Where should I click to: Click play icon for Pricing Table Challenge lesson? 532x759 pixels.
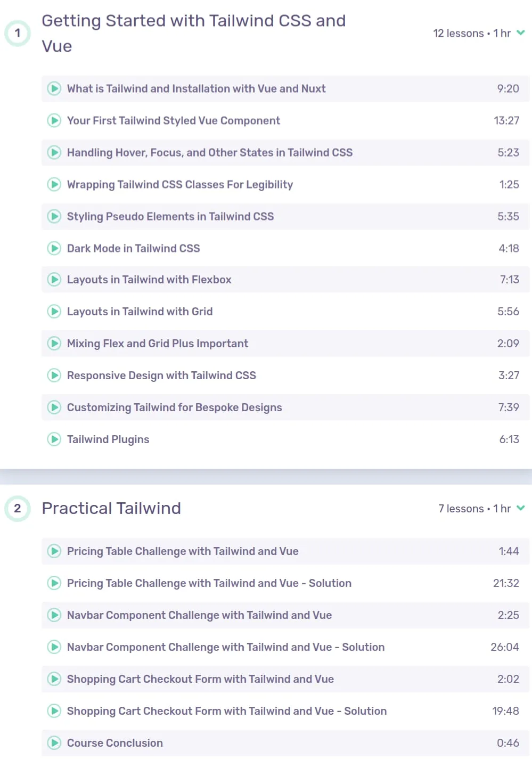pos(54,551)
